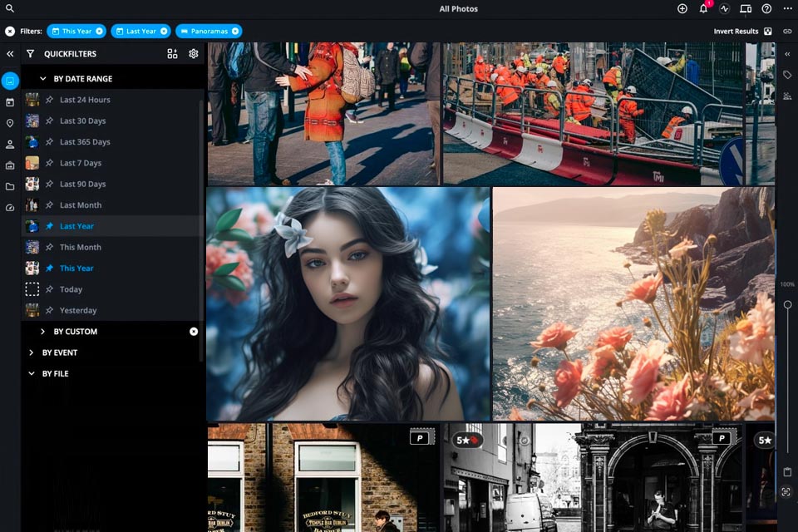Click the Panoramas filter chip
Screen dimensions: 798x532
click(209, 31)
